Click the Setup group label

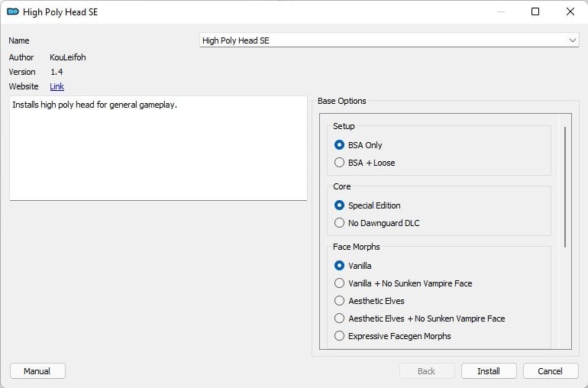point(344,126)
